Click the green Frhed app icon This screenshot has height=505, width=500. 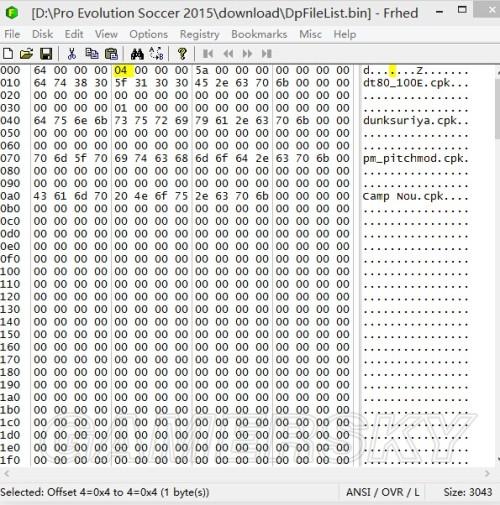point(12,13)
